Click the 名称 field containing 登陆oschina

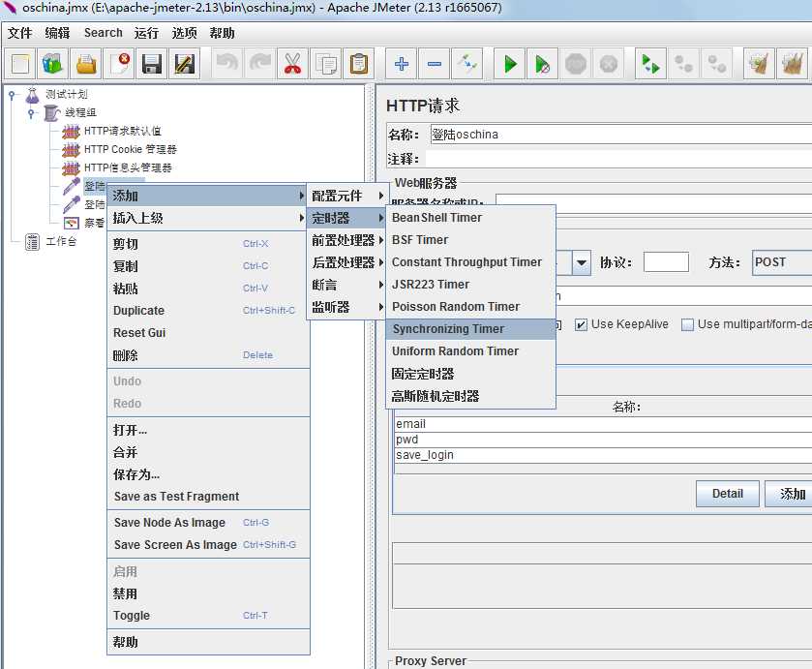(620, 135)
